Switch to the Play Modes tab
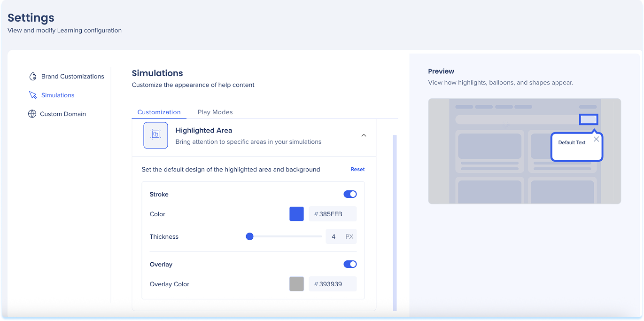Image resolution: width=644 pixels, height=321 pixels. pos(215,112)
